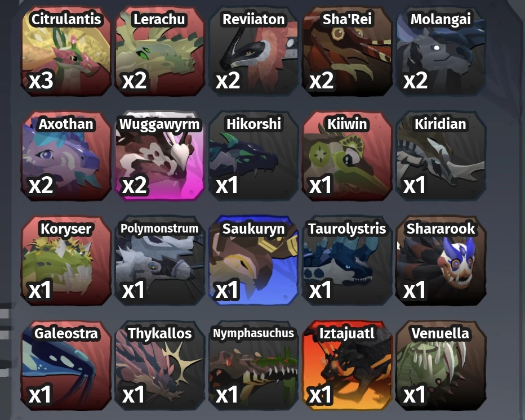
Task: Open the Reviiaton creature slot
Action: (253, 51)
